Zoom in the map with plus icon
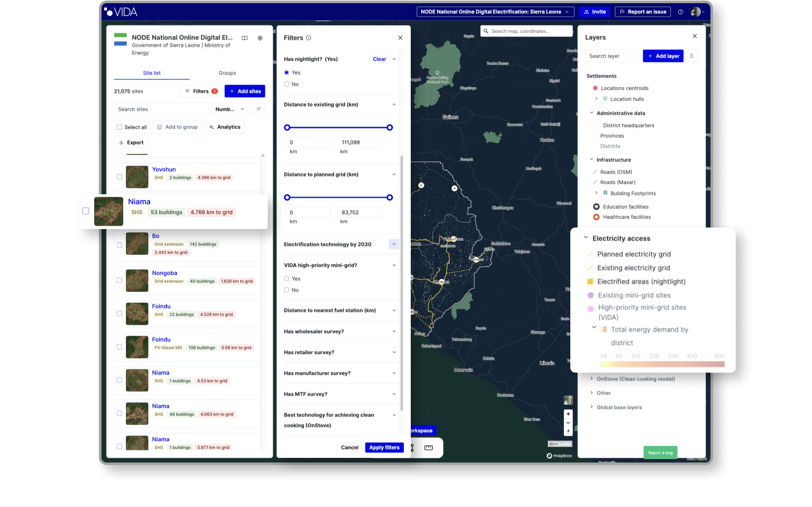Image resolution: width=812 pixels, height=507 pixels. pos(568,414)
